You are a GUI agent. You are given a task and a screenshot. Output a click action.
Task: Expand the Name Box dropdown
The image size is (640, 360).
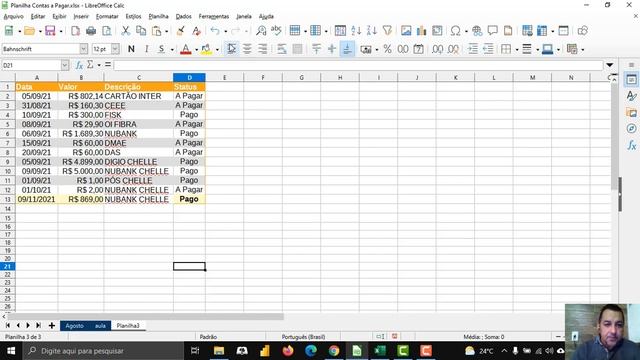65,65
